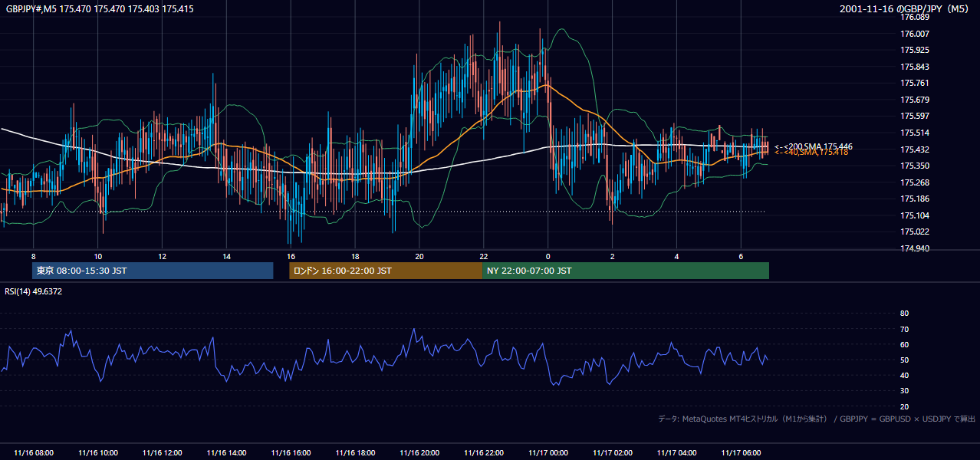
Task: Click the 11/16 08:00 time axis label
Action: 34,453
